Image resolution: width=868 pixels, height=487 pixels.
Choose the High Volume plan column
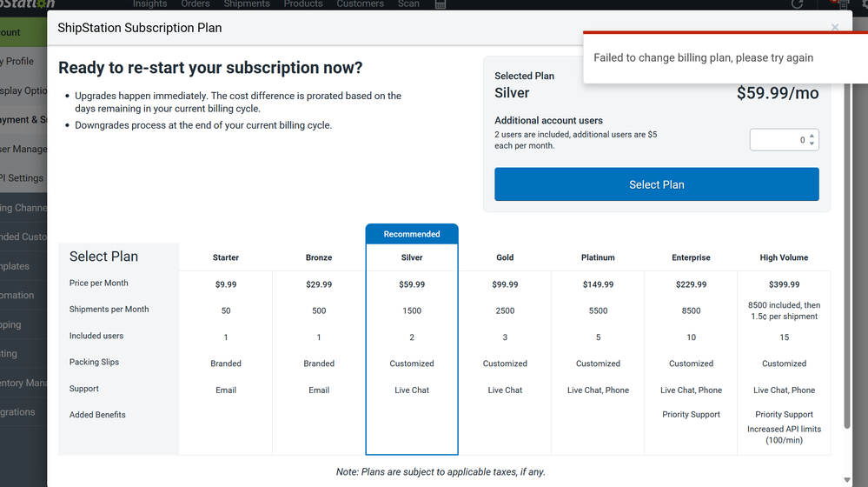[x=784, y=257]
